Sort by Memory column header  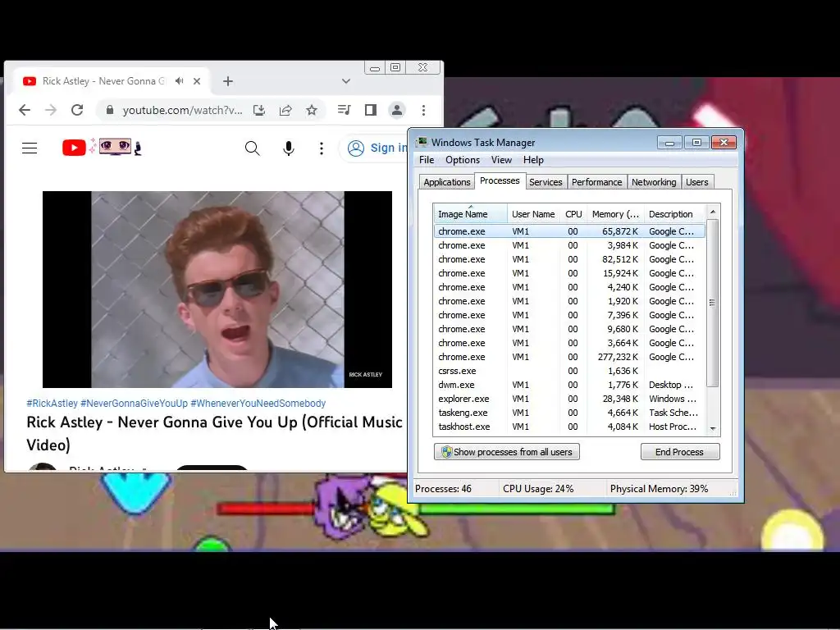coord(615,214)
